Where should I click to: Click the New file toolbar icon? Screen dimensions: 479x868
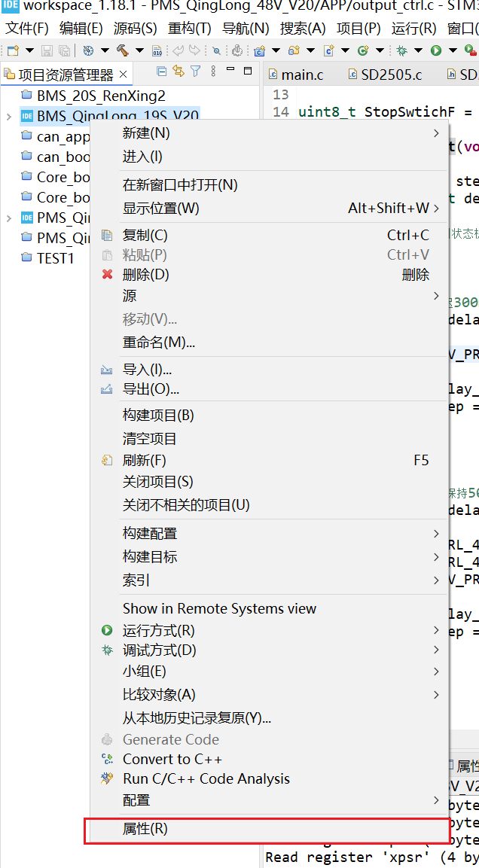(13, 51)
